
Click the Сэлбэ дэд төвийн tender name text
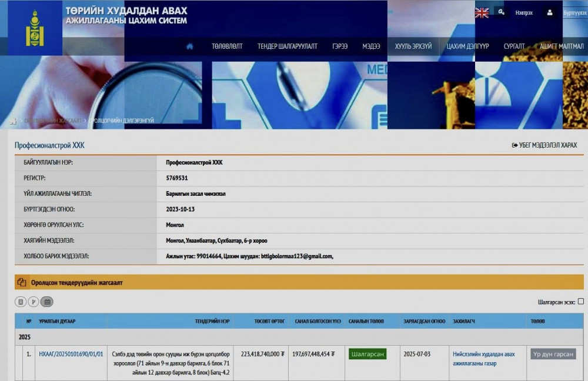(x=171, y=363)
